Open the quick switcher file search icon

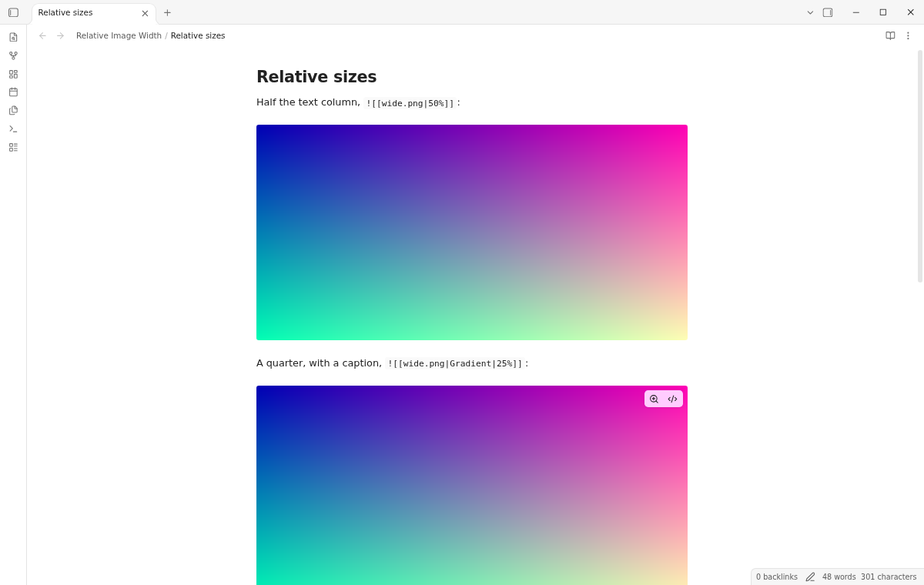pyautogui.click(x=13, y=37)
